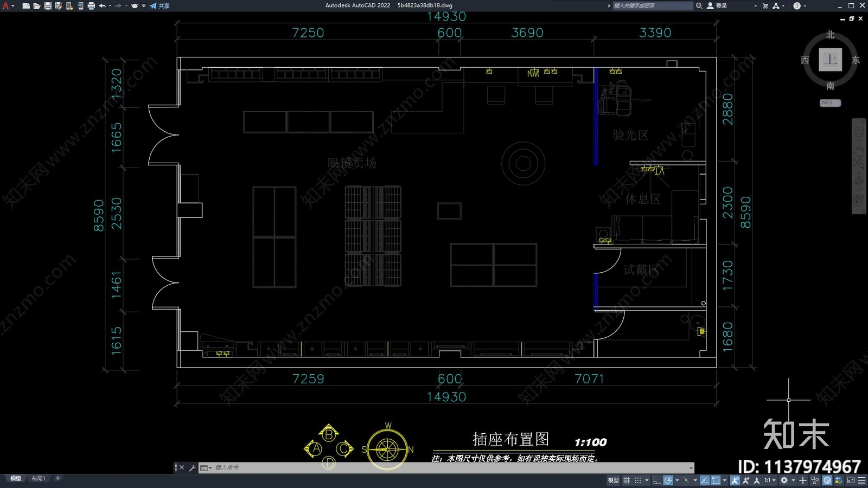Click 登录 sign-in button
868x488 pixels.
[x=717, y=5]
